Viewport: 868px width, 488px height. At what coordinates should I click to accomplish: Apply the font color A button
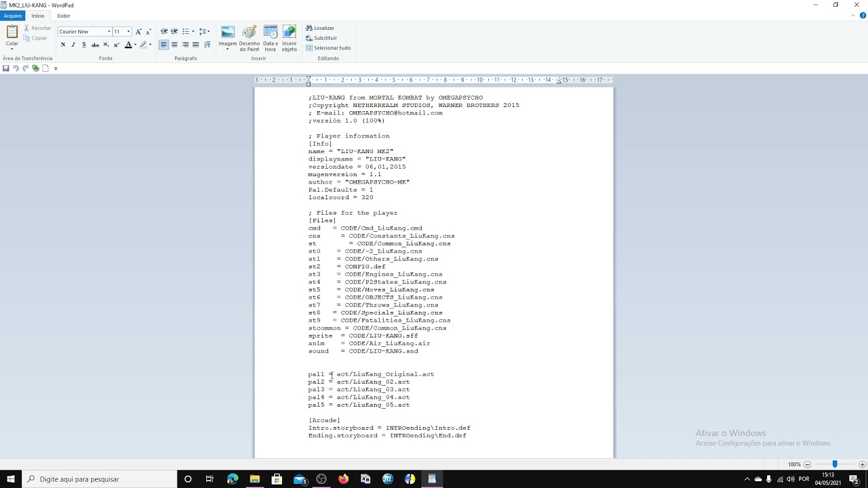coord(127,45)
